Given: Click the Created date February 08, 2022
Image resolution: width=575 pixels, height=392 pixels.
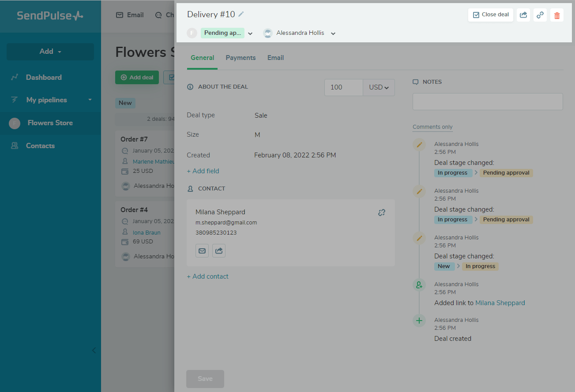Looking at the screenshot, I should (295, 155).
